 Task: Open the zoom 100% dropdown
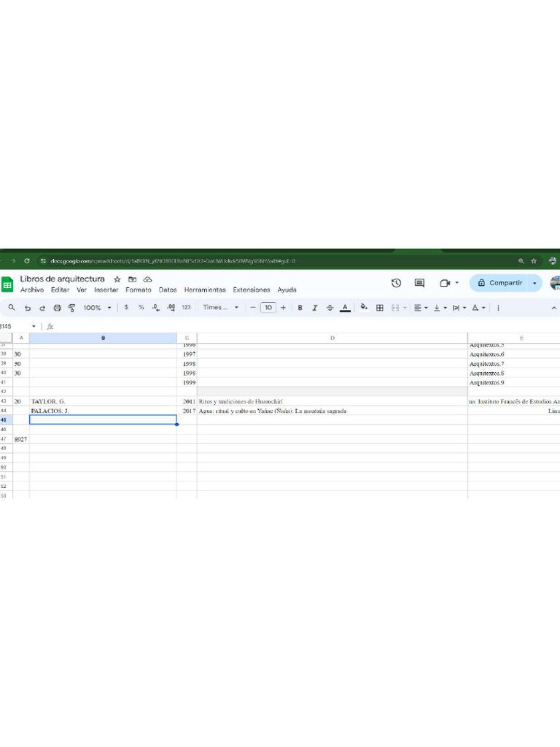[97, 308]
